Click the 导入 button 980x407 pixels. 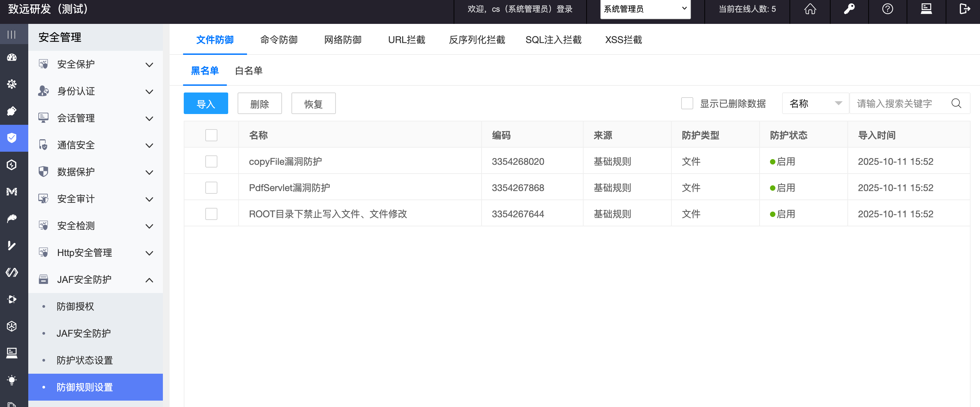pos(206,104)
